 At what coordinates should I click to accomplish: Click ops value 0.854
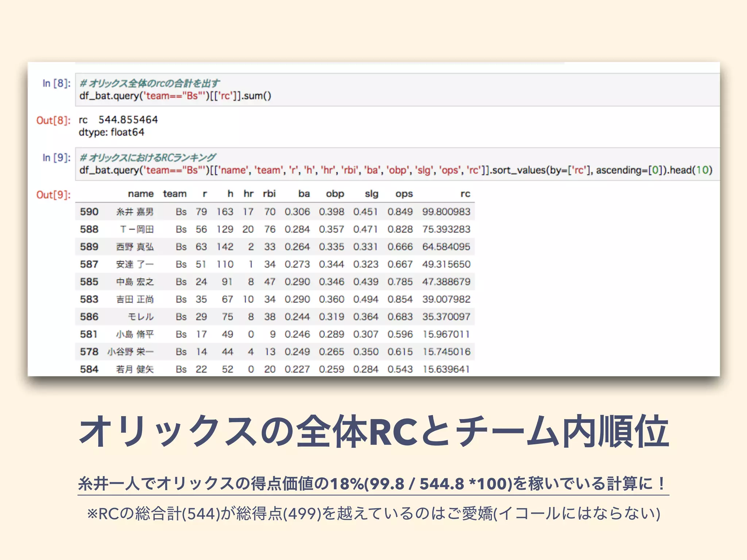[x=400, y=299]
